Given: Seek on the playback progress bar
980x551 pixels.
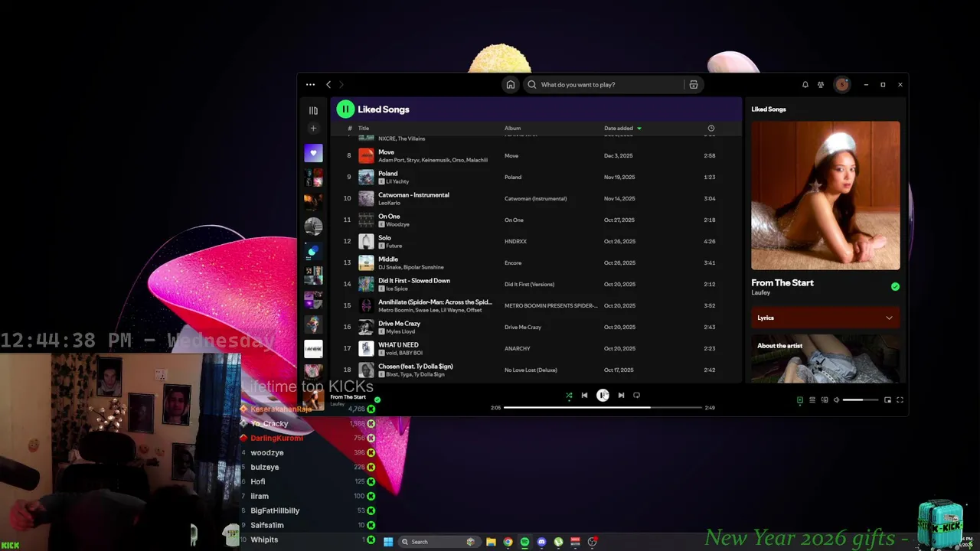Looking at the screenshot, I should pyautogui.click(x=603, y=408).
